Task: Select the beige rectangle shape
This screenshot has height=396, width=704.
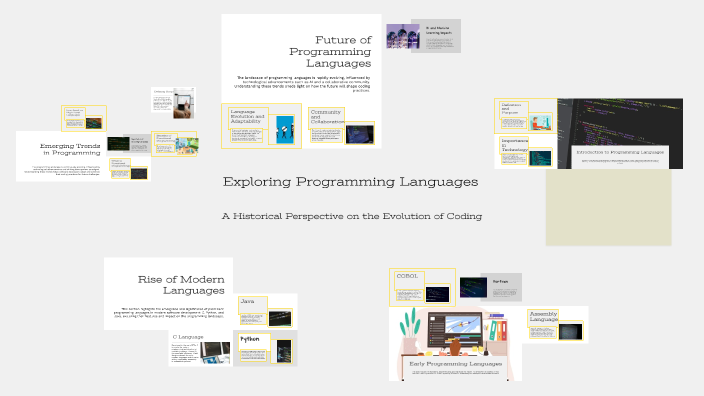Action: pyautogui.click(x=608, y=207)
